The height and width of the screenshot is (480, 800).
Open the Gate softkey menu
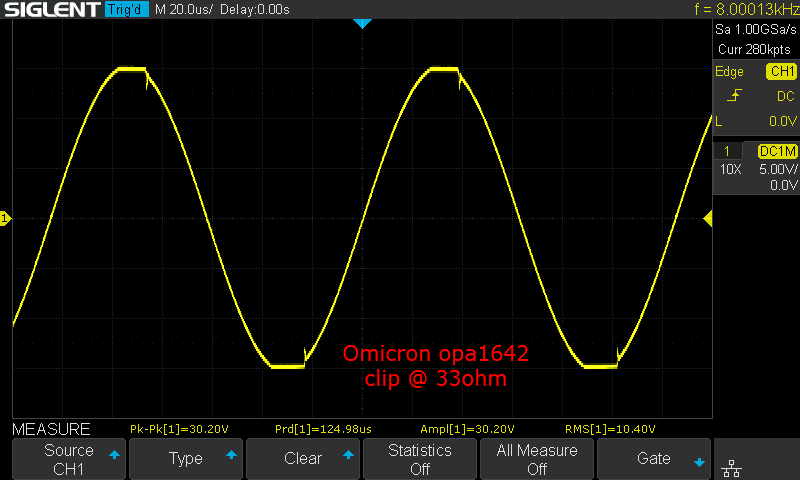pyautogui.click(x=654, y=459)
